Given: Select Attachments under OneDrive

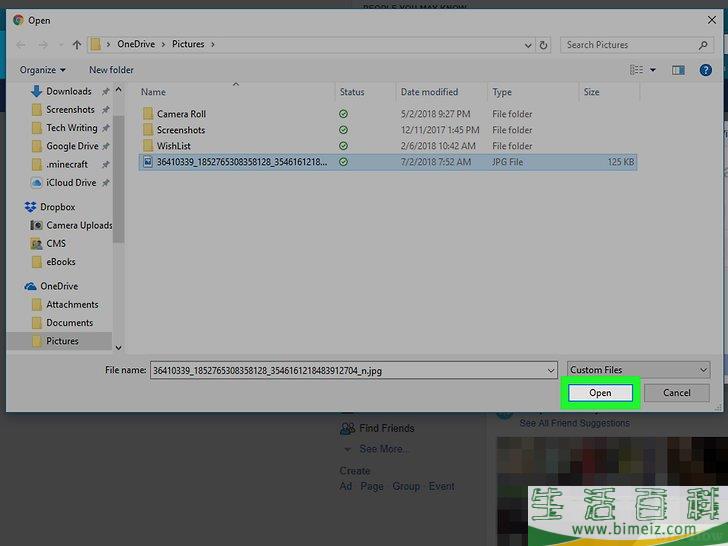Looking at the screenshot, I should pyautogui.click(x=72, y=305).
